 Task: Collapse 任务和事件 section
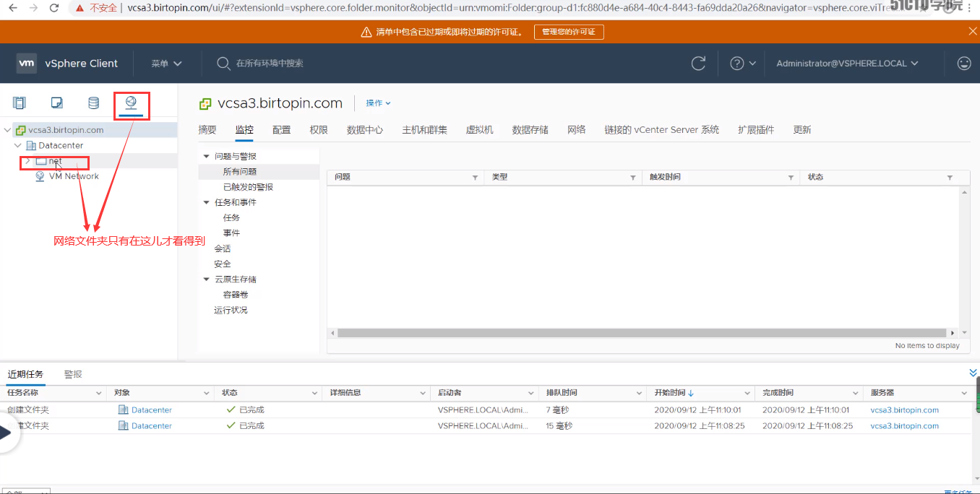click(206, 202)
